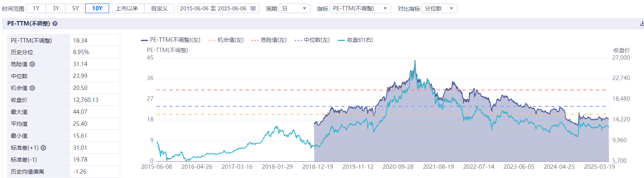Toggle 收盘价(右) legend series

pos(355,40)
